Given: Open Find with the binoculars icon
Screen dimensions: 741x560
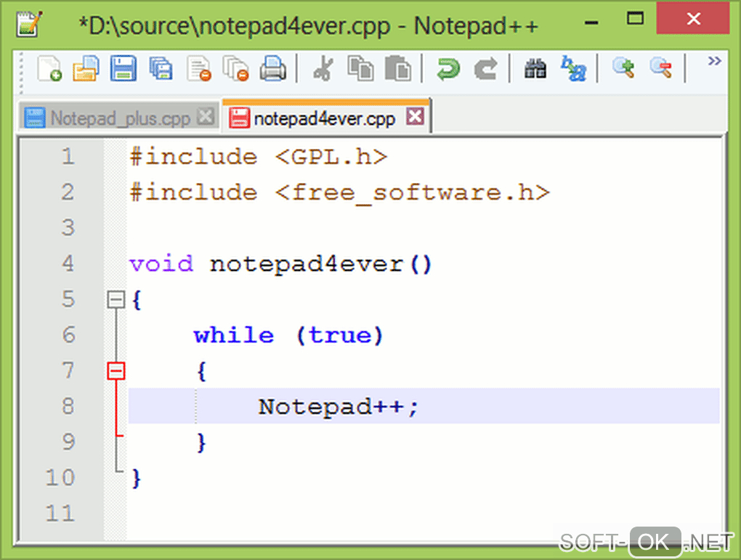Looking at the screenshot, I should click(535, 69).
